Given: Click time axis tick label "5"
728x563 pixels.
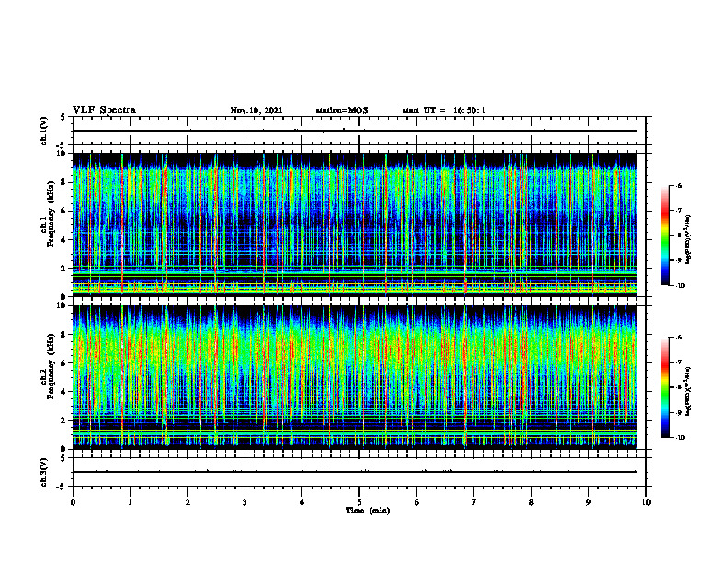Looking at the screenshot, I should (359, 502).
